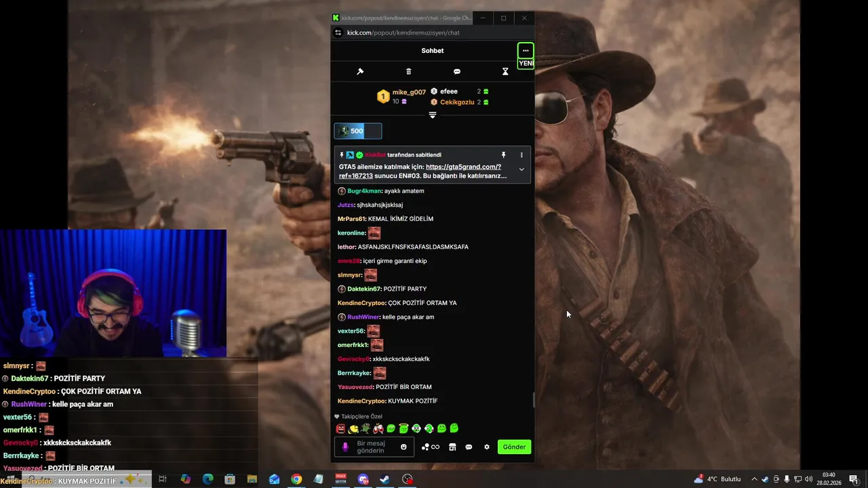The height and width of the screenshot is (488, 868).
Task: Open the shop storefront icon
Action: (452, 447)
